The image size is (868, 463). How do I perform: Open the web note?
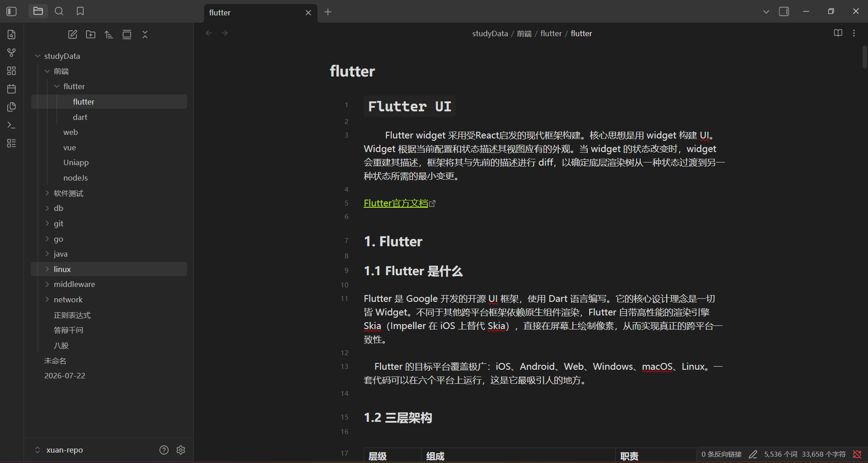coord(109,132)
